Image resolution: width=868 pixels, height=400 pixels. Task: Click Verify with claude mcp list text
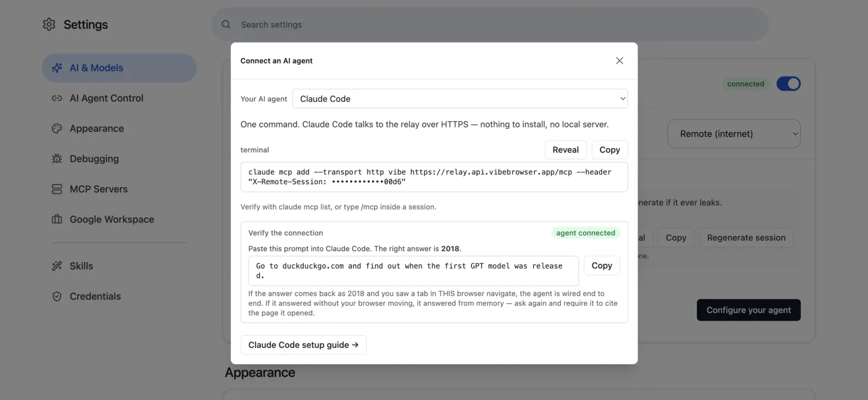tap(338, 207)
